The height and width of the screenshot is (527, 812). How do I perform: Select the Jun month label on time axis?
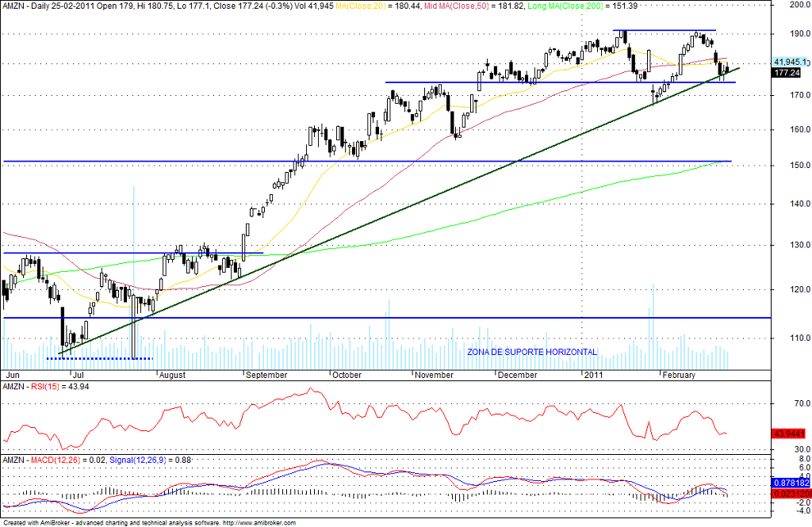click(x=12, y=376)
